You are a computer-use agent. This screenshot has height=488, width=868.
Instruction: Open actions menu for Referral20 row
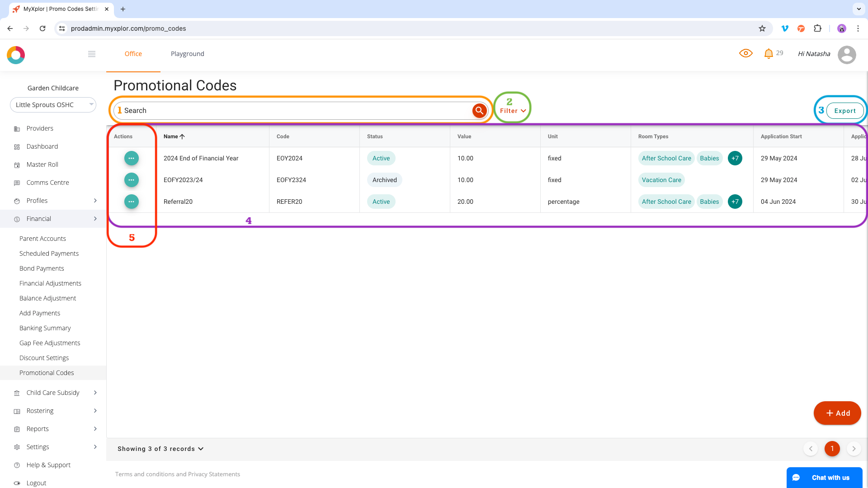tap(132, 202)
